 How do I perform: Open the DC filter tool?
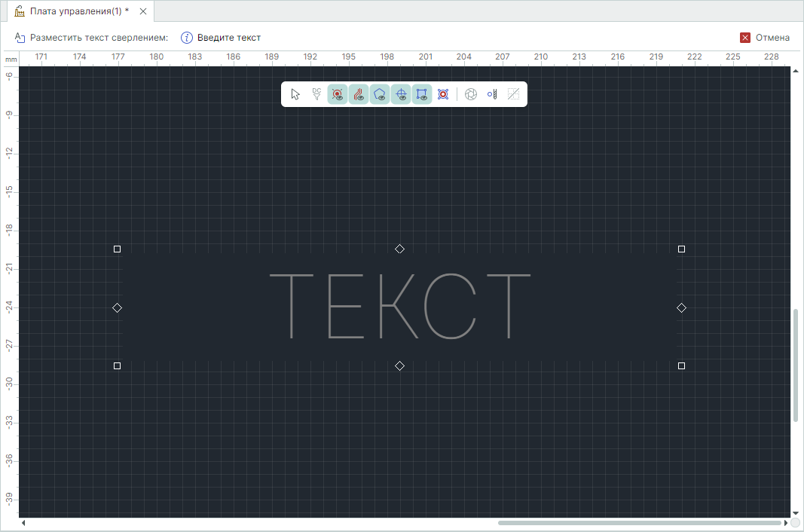point(316,94)
